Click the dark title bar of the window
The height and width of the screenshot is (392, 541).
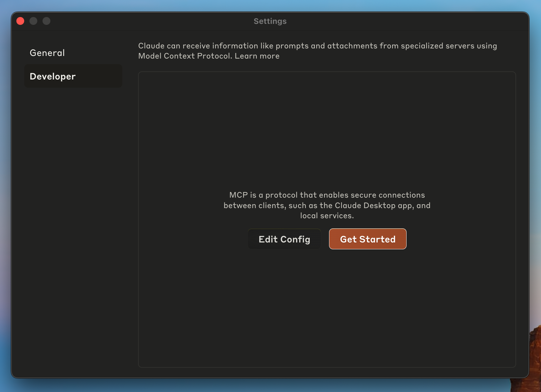click(x=164, y=21)
